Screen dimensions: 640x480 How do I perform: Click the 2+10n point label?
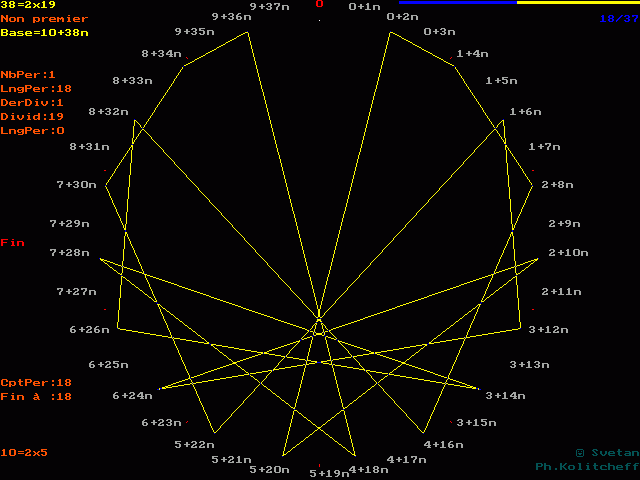tap(568, 253)
